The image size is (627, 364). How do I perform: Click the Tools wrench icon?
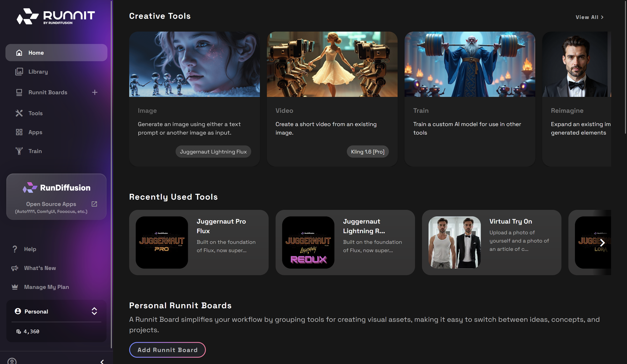19,113
